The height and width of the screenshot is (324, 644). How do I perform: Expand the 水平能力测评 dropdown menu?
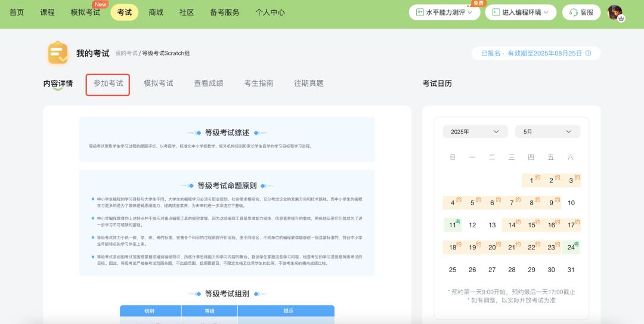pyautogui.click(x=470, y=13)
